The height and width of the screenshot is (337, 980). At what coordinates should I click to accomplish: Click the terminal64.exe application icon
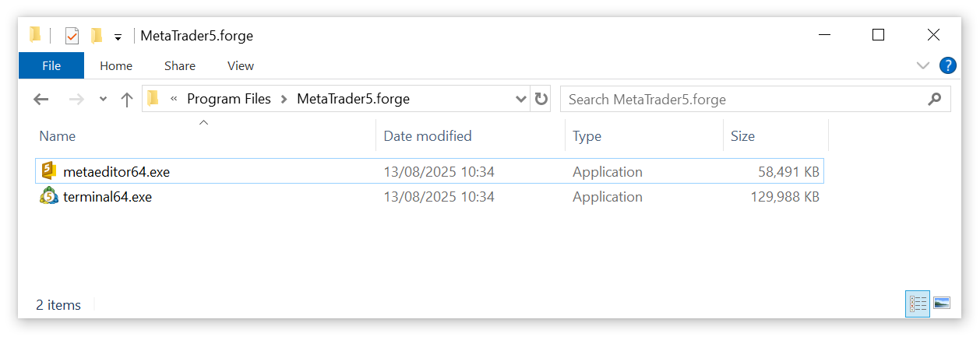point(48,196)
